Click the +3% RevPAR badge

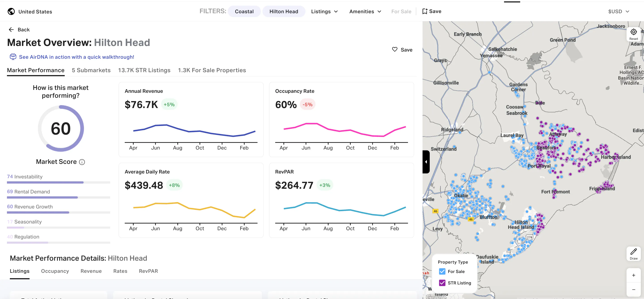coord(325,185)
